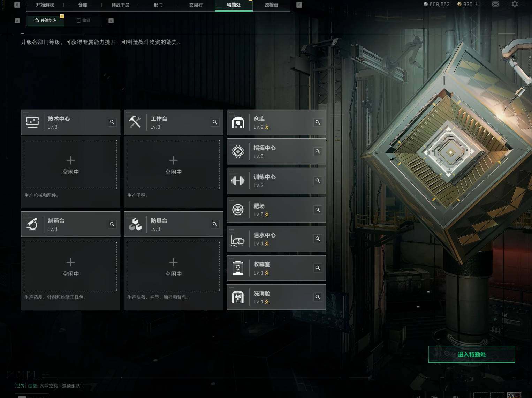
Task: Click the 潜水中心 diving mask icon
Action: [x=238, y=239]
